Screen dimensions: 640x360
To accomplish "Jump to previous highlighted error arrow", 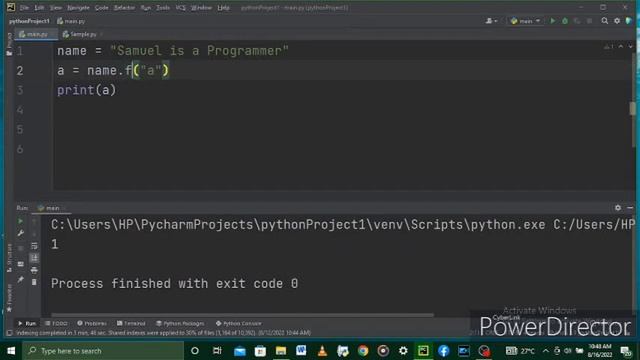I will (621, 47).
